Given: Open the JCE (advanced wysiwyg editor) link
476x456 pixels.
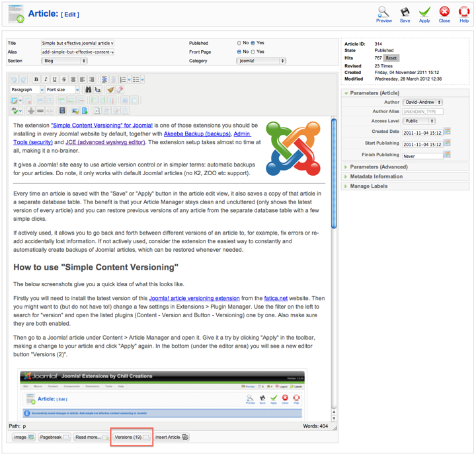Looking at the screenshot, I should click(105, 142).
